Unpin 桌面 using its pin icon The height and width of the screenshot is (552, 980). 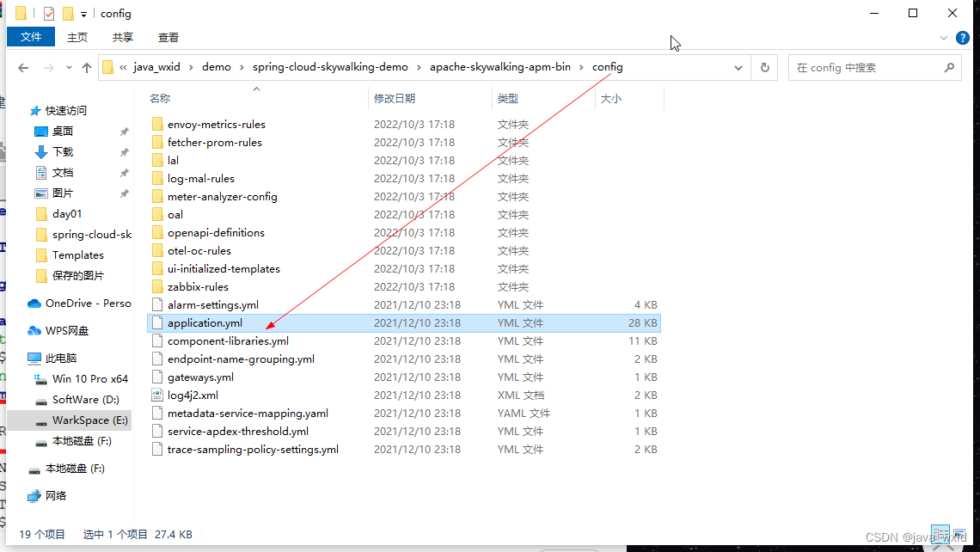pyautogui.click(x=125, y=132)
